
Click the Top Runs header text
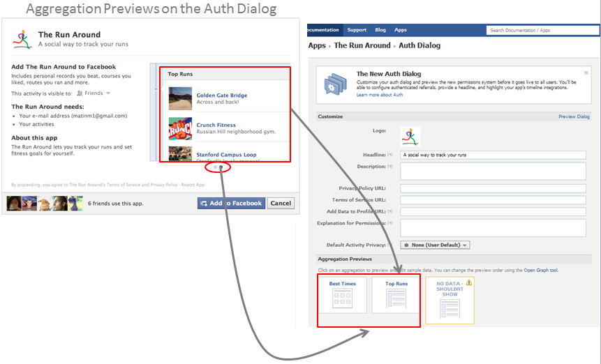pos(180,74)
